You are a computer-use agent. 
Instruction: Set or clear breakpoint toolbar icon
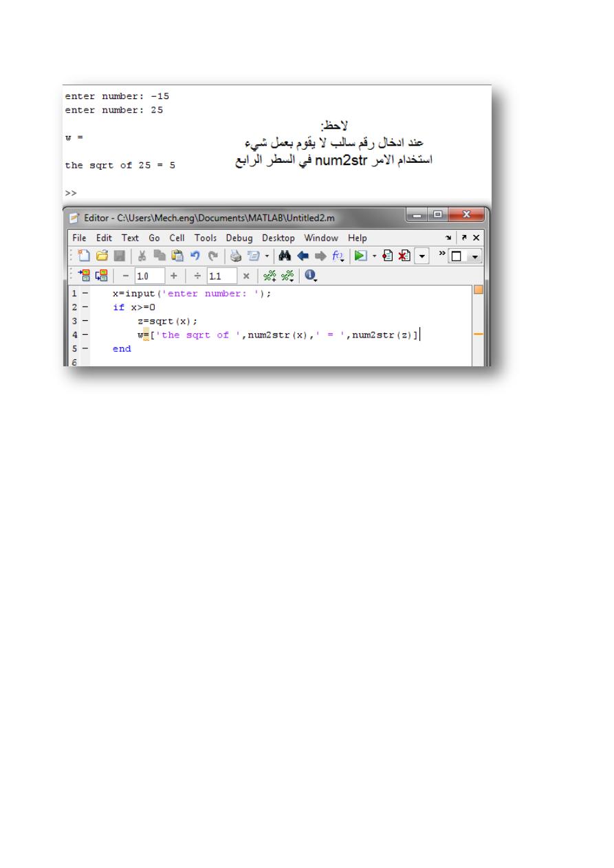(387, 256)
